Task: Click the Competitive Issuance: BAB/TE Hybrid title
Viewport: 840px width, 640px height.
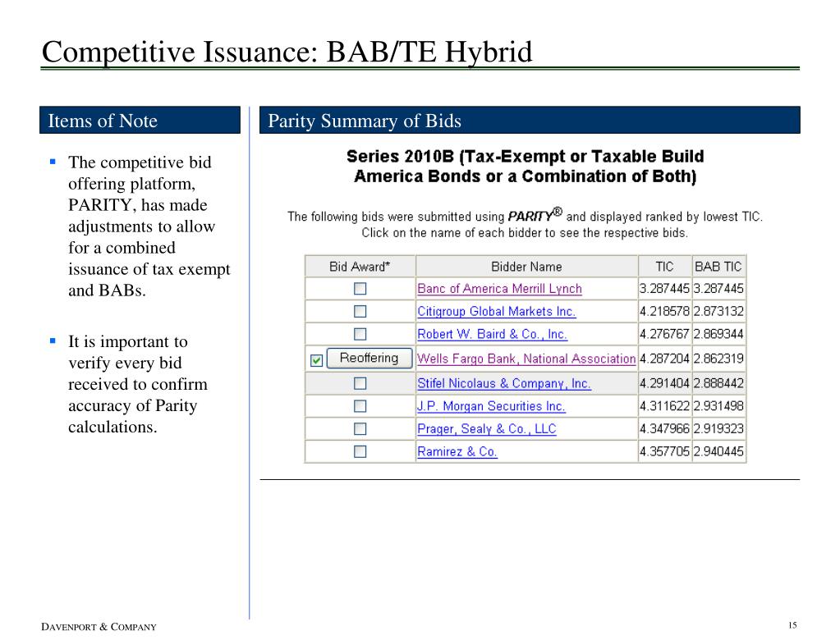Action: (x=287, y=52)
